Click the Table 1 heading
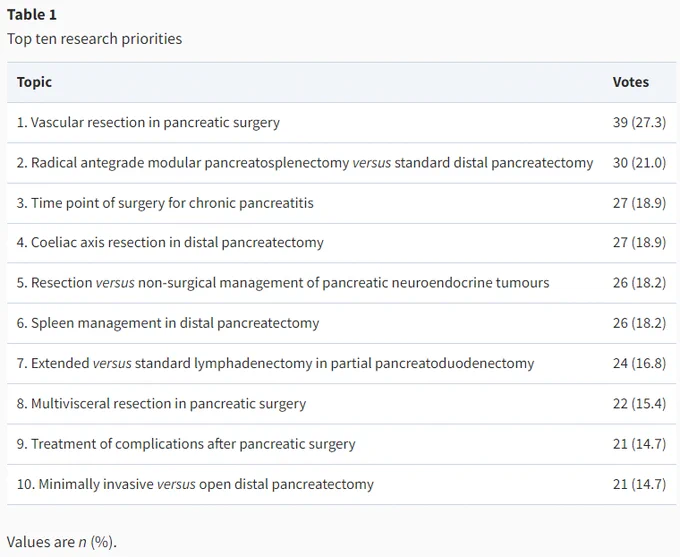680x557 pixels. [x=32, y=15]
